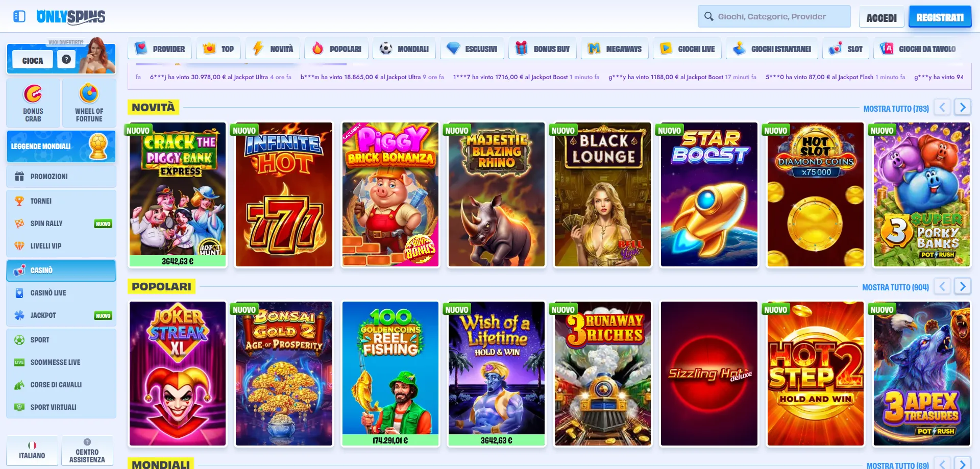Open Giochi da Tavolo category

pyautogui.click(x=918, y=49)
